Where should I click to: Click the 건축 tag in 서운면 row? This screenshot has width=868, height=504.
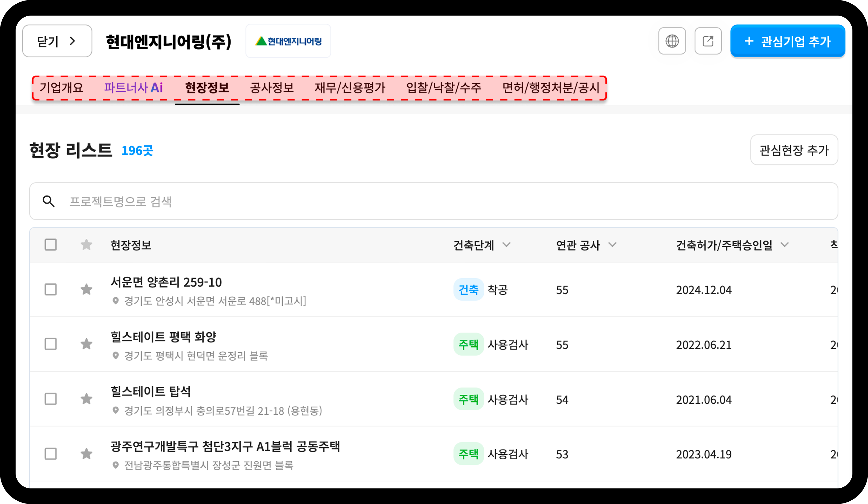click(469, 290)
